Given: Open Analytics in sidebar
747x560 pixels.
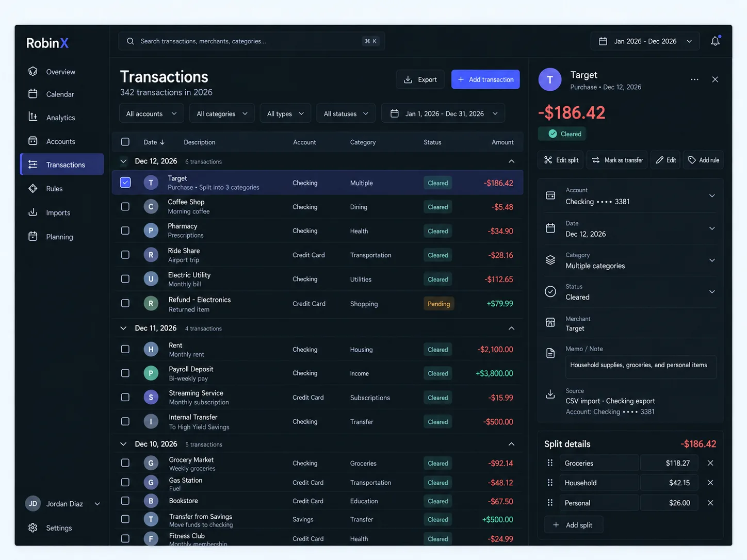Looking at the screenshot, I should tap(61, 118).
